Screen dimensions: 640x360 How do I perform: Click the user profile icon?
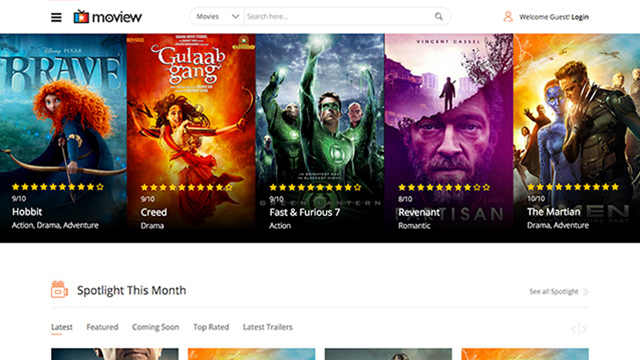coord(508,17)
